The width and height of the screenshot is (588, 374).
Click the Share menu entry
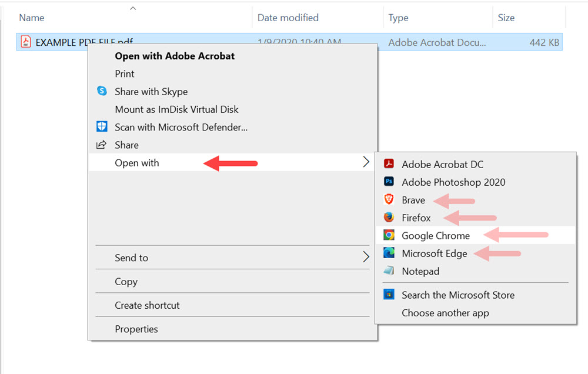pos(127,145)
